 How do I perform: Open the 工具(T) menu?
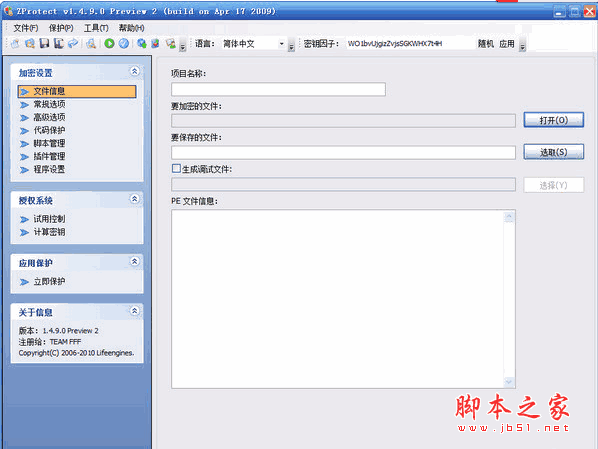pyautogui.click(x=96, y=28)
